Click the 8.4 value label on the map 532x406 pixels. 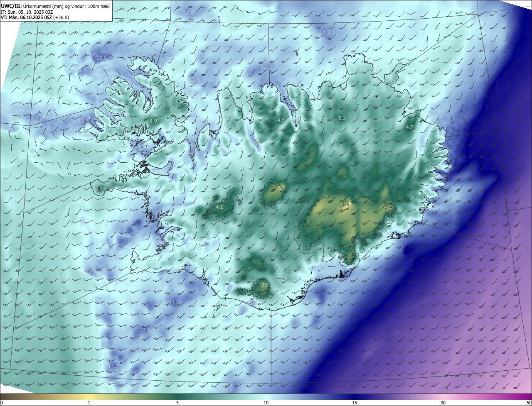tap(17, 61)
